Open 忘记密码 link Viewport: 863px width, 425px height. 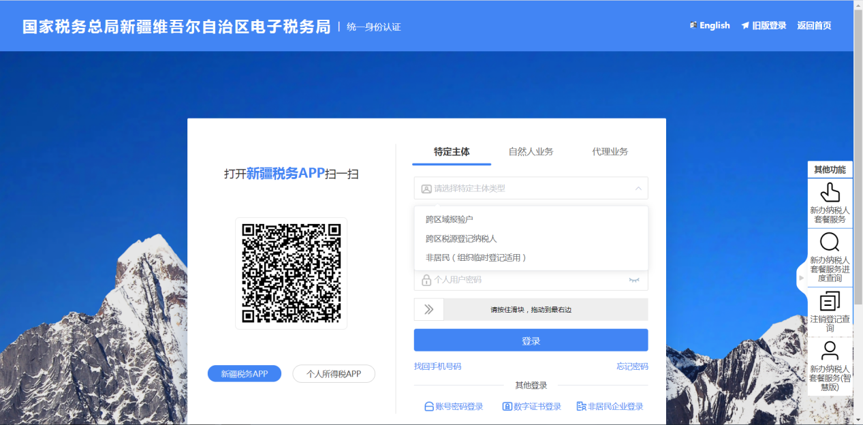[x=632, y=367]
